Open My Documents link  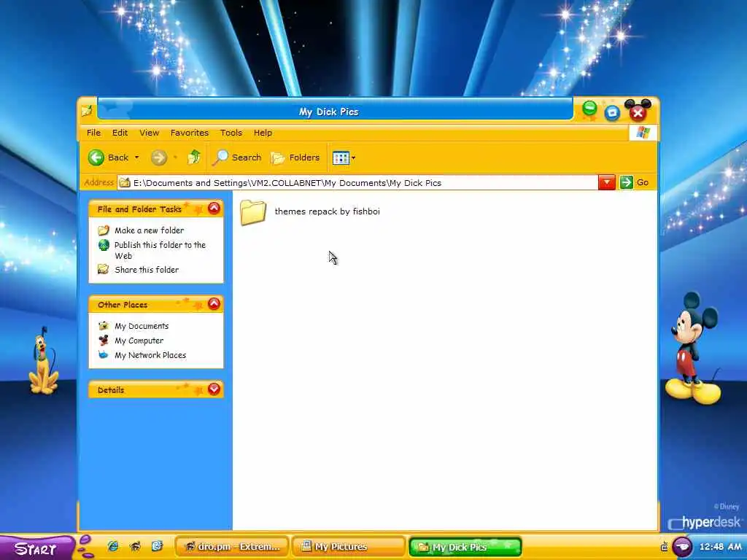pos(142,326)
